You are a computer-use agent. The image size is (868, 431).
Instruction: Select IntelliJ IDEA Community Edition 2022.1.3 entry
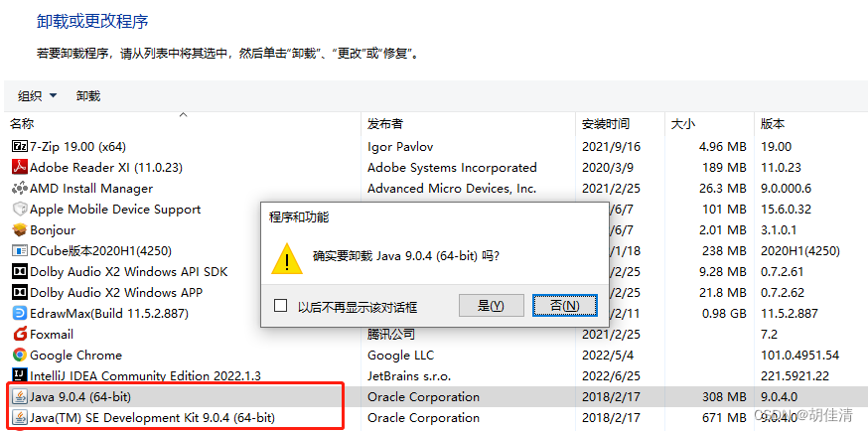(x=145, y=375)
